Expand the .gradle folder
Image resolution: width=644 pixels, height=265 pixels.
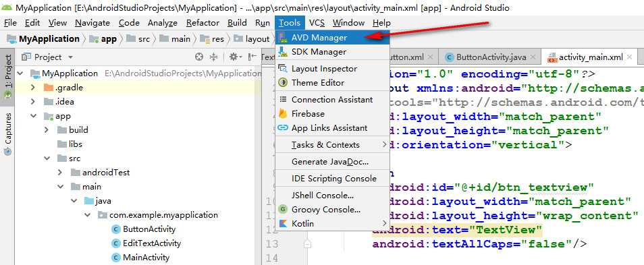coord(33,88)
